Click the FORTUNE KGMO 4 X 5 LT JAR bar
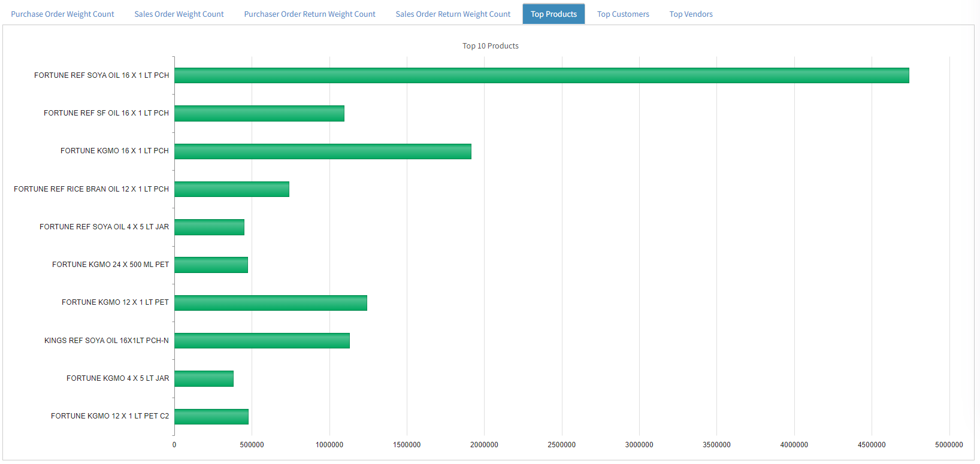980x464 pixels. pyautogui.click(x=204, y=378)
